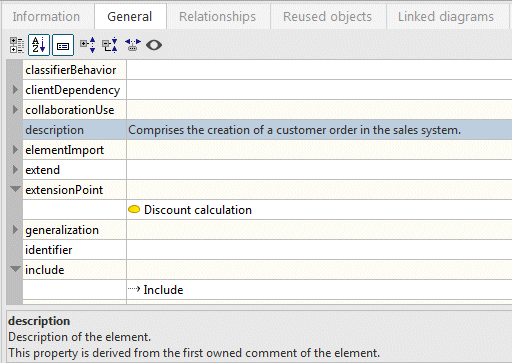Click the auto-fit column width icon

coord(133,45)
